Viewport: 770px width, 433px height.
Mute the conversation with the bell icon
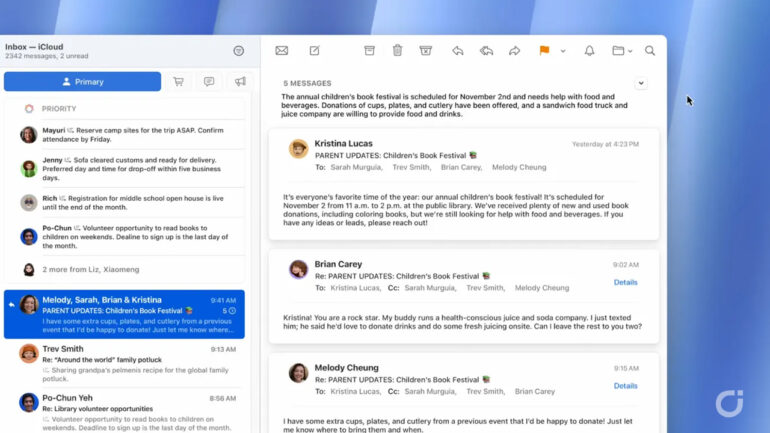point(589,51)
